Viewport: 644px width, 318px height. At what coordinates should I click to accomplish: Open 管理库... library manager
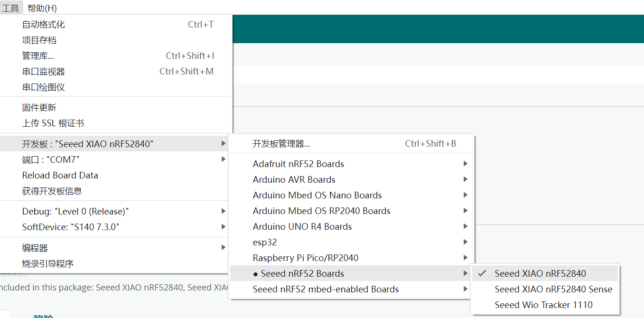[116, 56]
